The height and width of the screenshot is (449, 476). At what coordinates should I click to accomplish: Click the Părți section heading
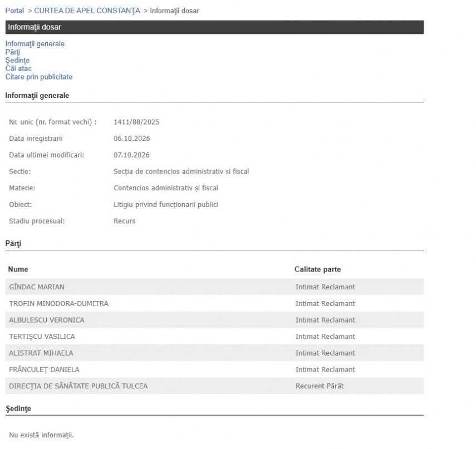click(x=13, y=244)
